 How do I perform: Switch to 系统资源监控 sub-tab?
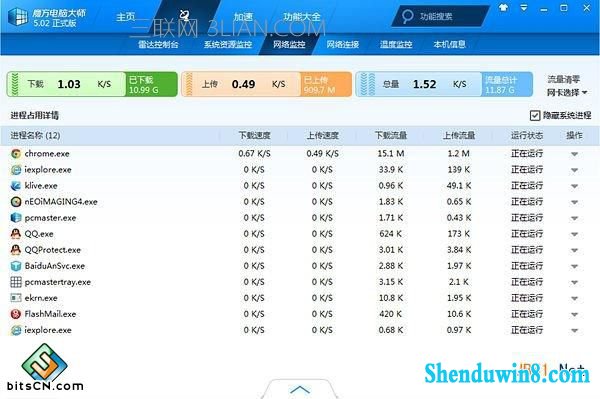(x=228, y=44)
